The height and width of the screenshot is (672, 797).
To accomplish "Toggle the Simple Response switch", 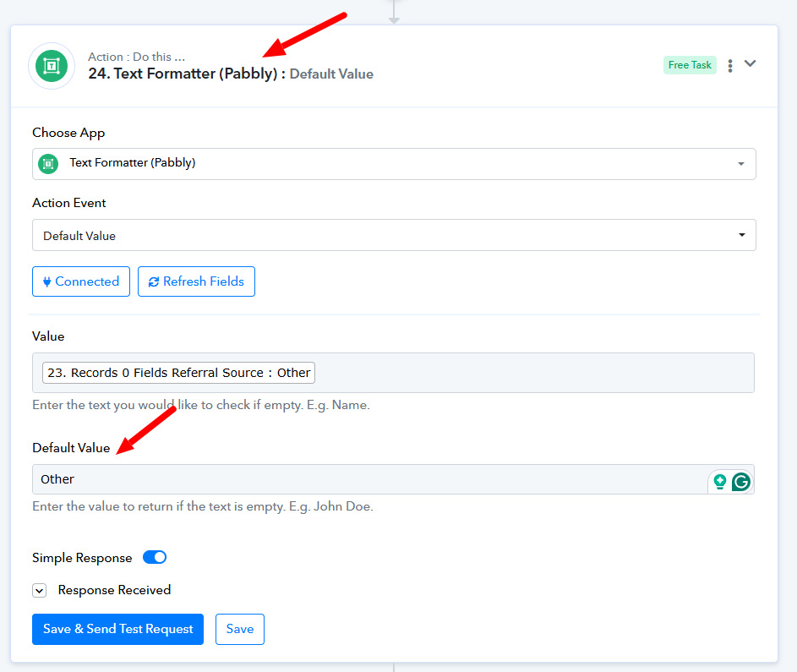I will click(x=155, y=557).
